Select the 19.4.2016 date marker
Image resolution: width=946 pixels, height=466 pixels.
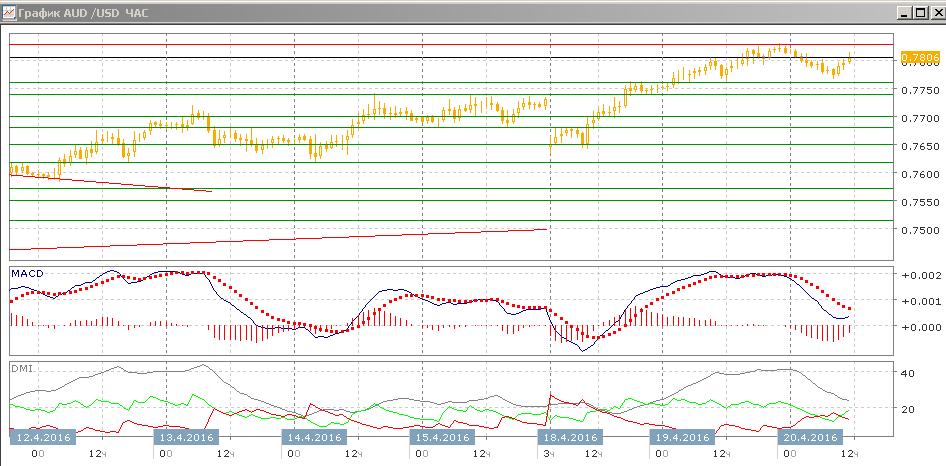click(x=682, y=436)
